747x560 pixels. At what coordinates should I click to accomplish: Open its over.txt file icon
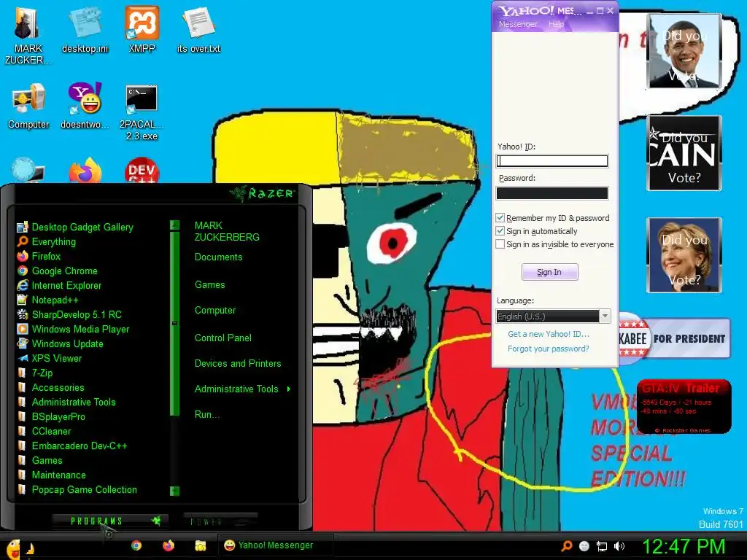tap(198, 31)
